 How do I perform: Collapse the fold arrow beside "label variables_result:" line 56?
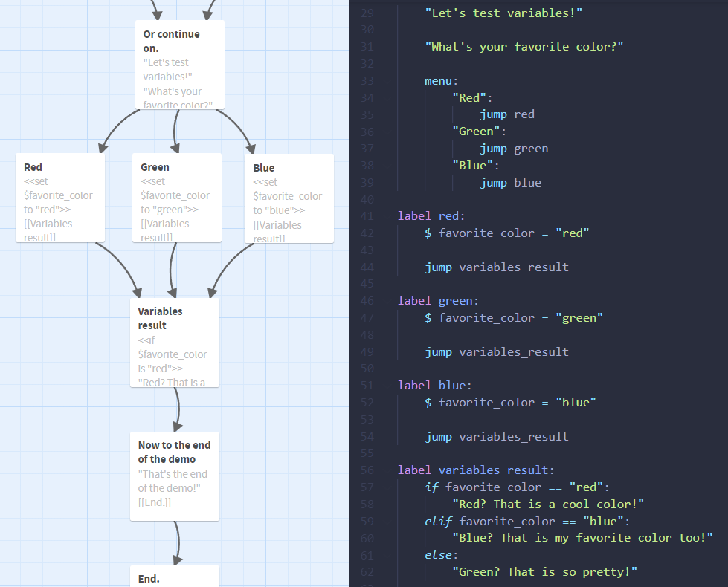[388, 470]
